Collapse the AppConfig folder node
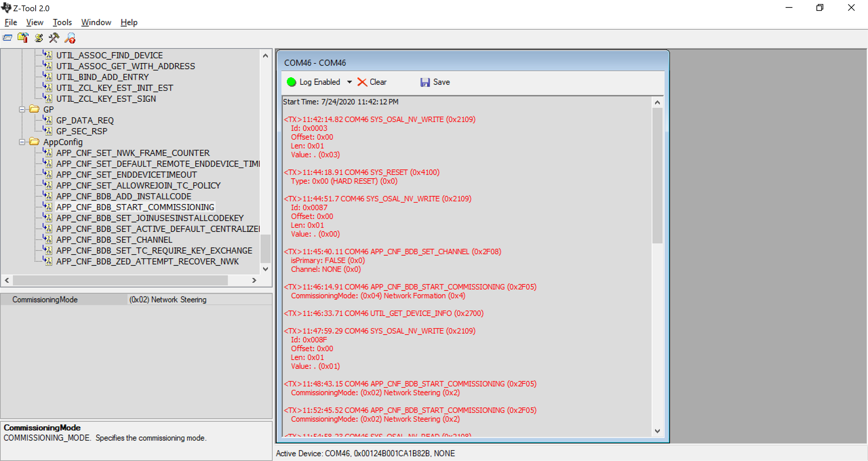 coord(22,142)
